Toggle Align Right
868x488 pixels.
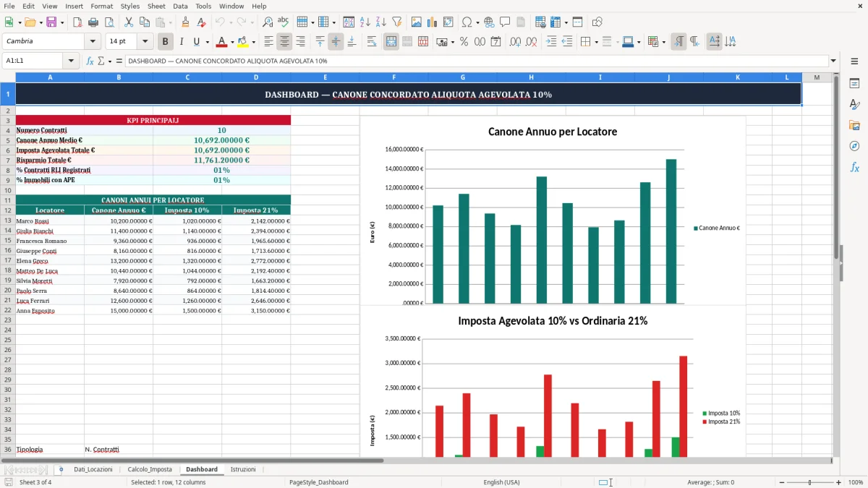[x=300, y=42]
